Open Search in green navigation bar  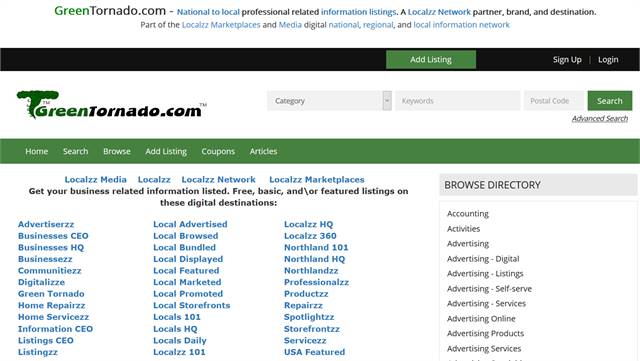click(76, 152)
